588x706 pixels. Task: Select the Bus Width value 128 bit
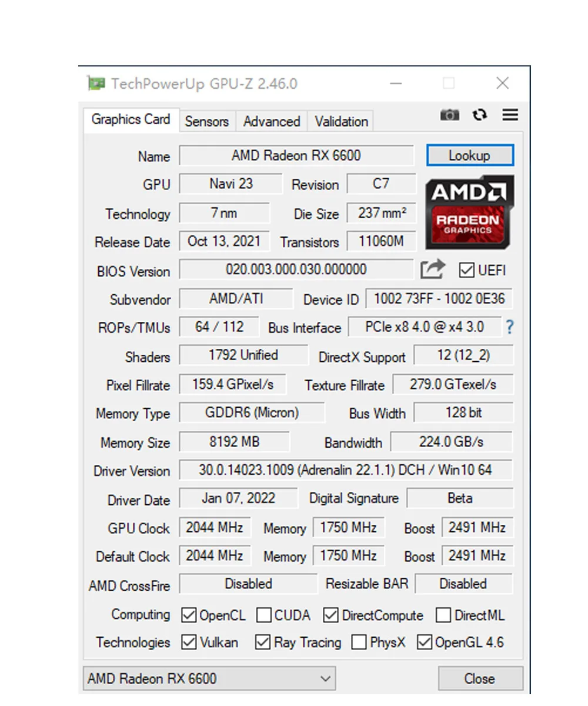click(x=464, y=412)
